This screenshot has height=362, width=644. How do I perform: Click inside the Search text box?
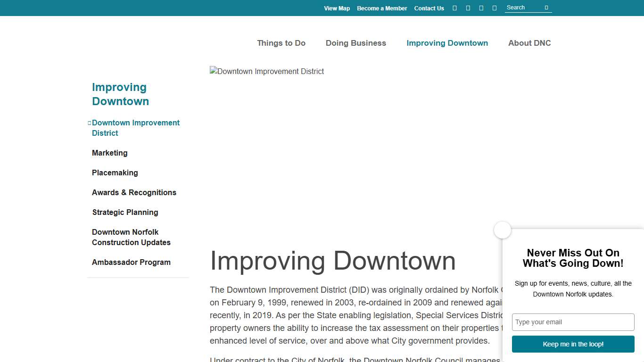coord(523,7)
